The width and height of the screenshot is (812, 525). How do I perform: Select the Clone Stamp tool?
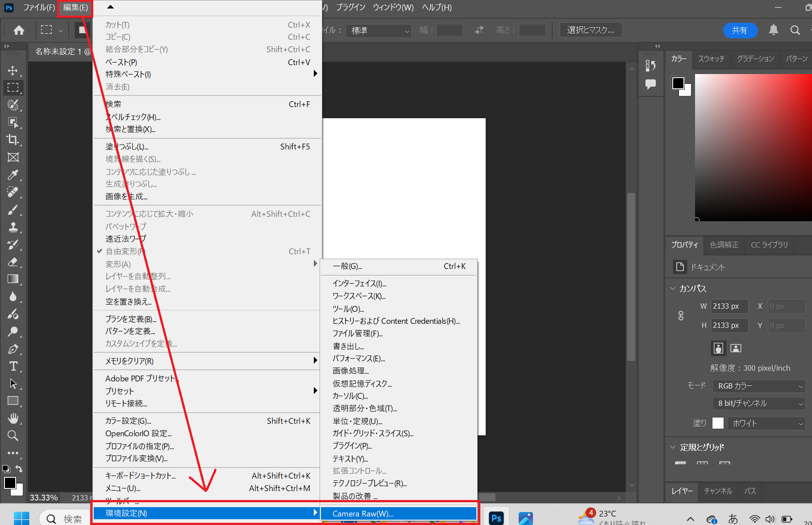point(13,227)
